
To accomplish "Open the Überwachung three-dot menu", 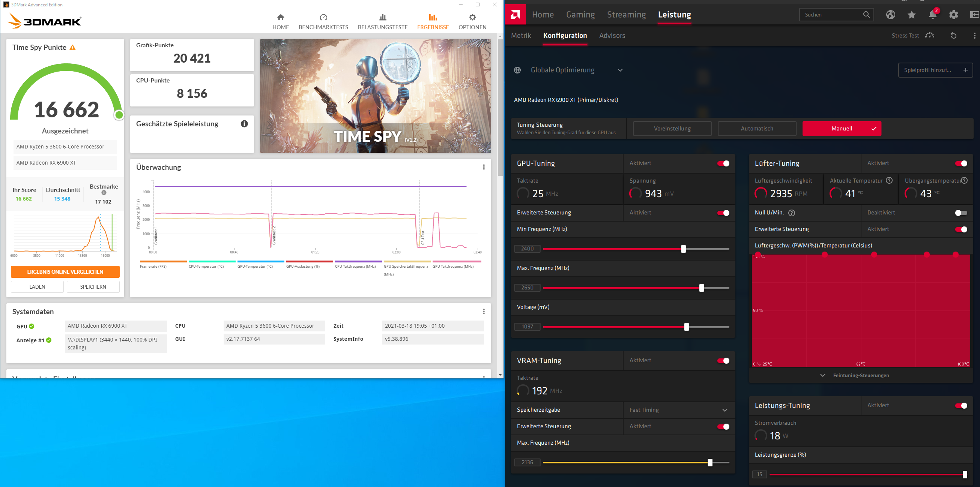I will click(484, 167).
